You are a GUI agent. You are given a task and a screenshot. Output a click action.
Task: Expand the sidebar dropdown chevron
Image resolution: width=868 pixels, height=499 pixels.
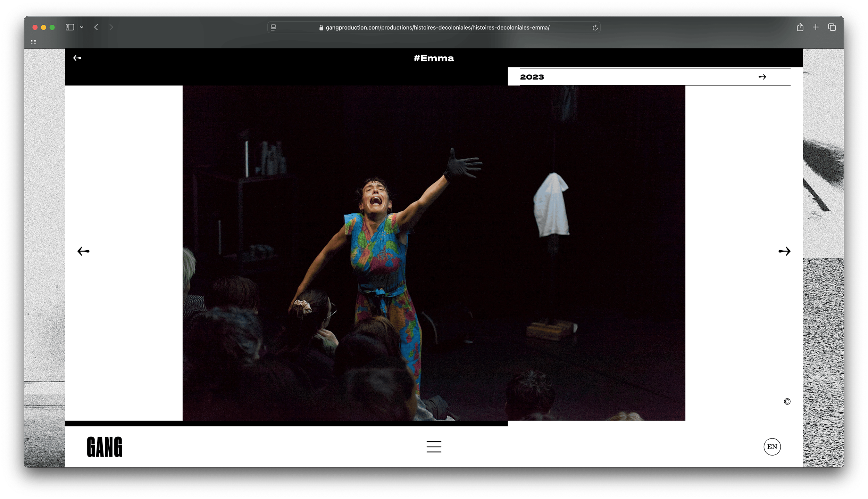pyautogui.click(x=82, y=27)
